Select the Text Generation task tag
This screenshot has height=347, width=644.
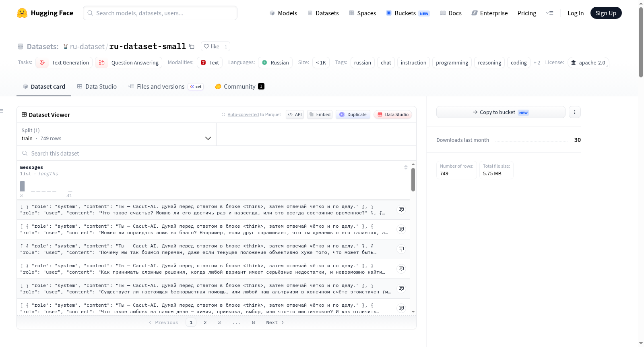(x=64, y=62)
